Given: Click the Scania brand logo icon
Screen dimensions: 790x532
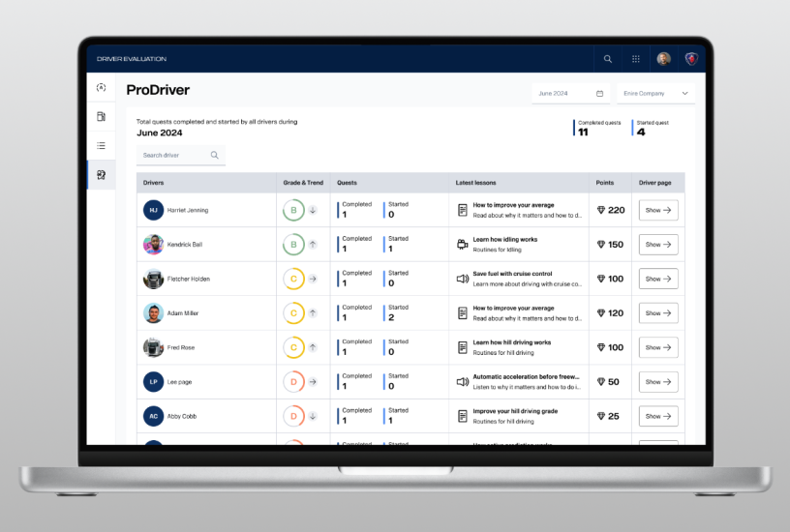Looking at the screenshot, I should pos(691,59).
